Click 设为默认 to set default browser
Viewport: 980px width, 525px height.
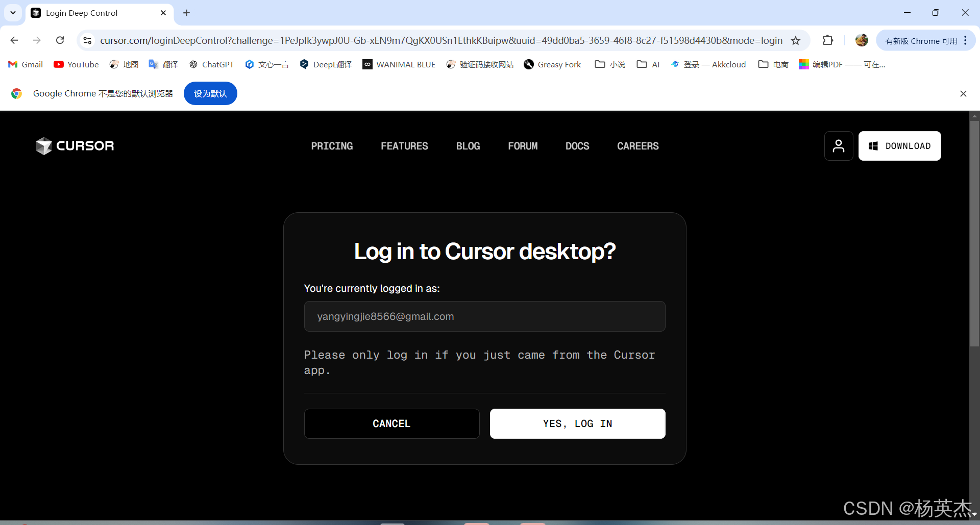click(210, 93)
